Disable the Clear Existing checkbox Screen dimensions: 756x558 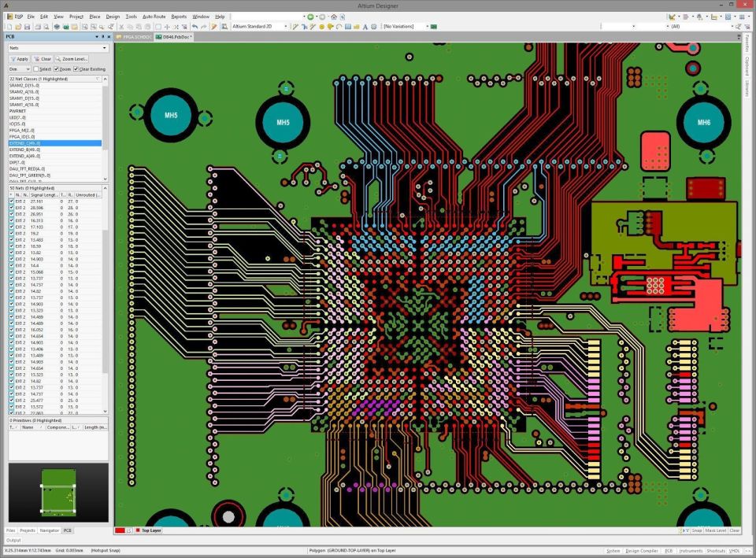click(x=76, y=68)
